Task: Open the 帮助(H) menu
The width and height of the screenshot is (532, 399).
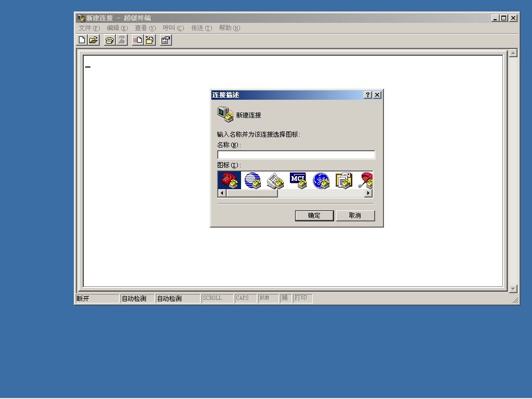Action: click(x=229, y=28)
